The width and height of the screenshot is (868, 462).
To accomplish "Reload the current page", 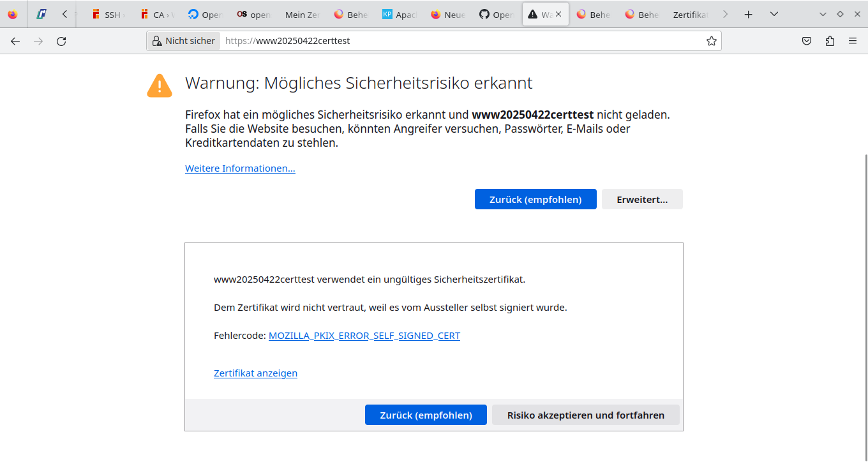I will click(x=61, y=41).
